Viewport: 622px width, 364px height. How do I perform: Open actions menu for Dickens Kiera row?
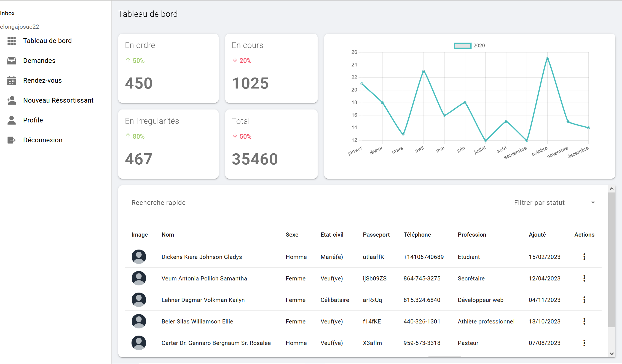[584, 257]
